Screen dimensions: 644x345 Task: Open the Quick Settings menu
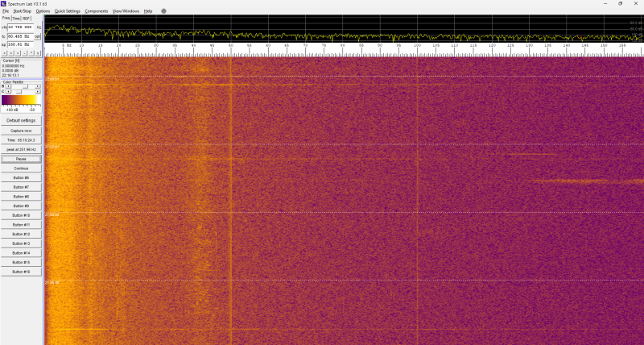click(x=68, y=11)
